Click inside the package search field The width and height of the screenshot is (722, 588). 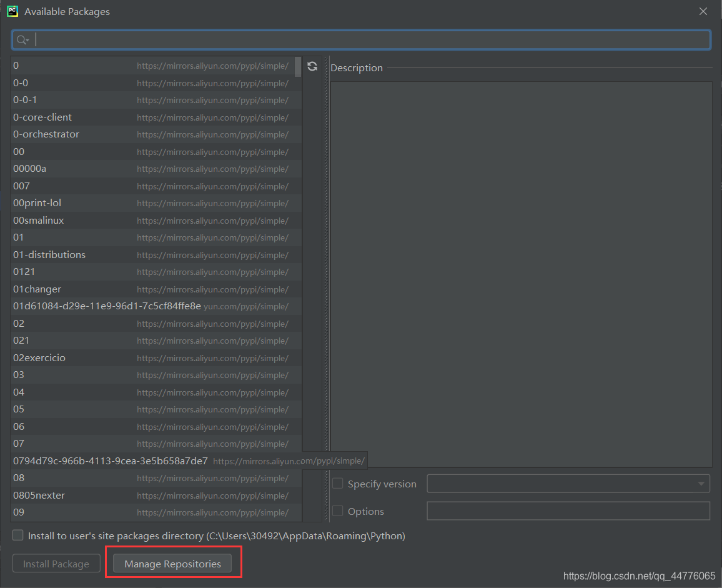pos(250,39)
